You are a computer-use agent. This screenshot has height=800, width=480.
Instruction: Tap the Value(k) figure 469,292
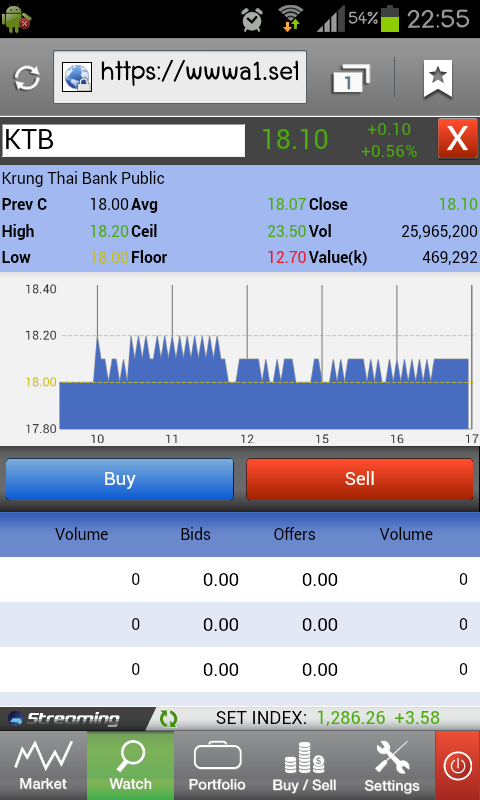click(450, 258)
